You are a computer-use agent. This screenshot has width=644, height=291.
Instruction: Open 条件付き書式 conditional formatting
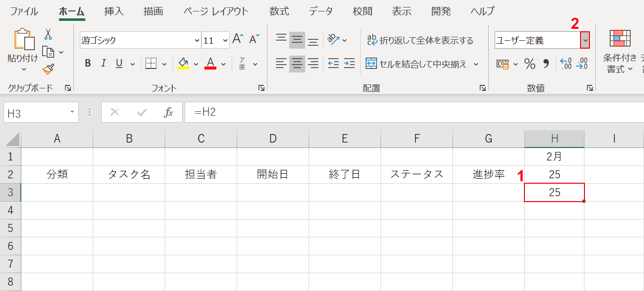pyautogui.click(x=620, y=52)
